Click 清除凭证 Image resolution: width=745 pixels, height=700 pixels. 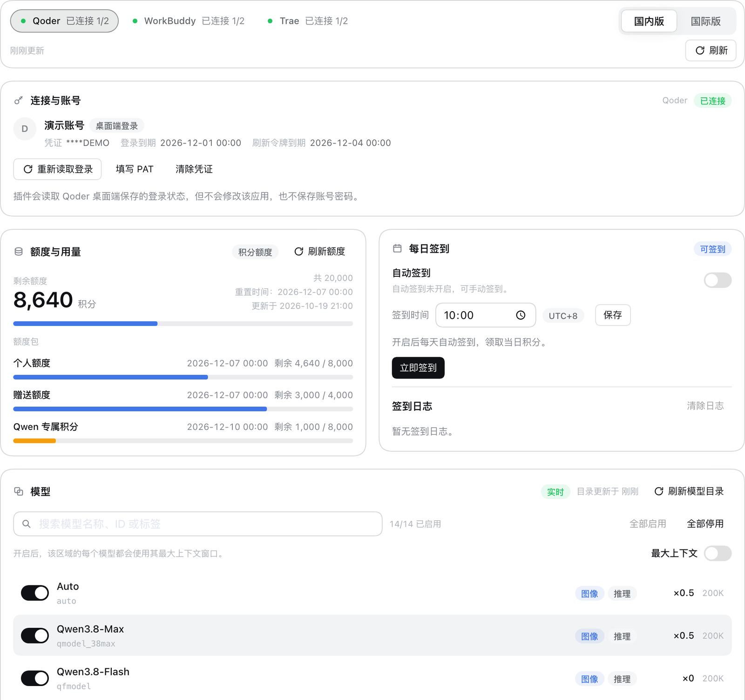194,169
